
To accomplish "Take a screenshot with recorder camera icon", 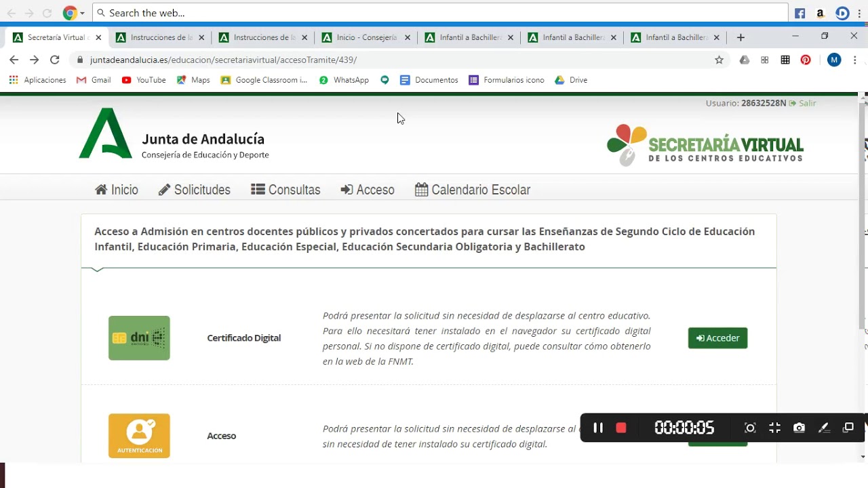I will (799, 428).
